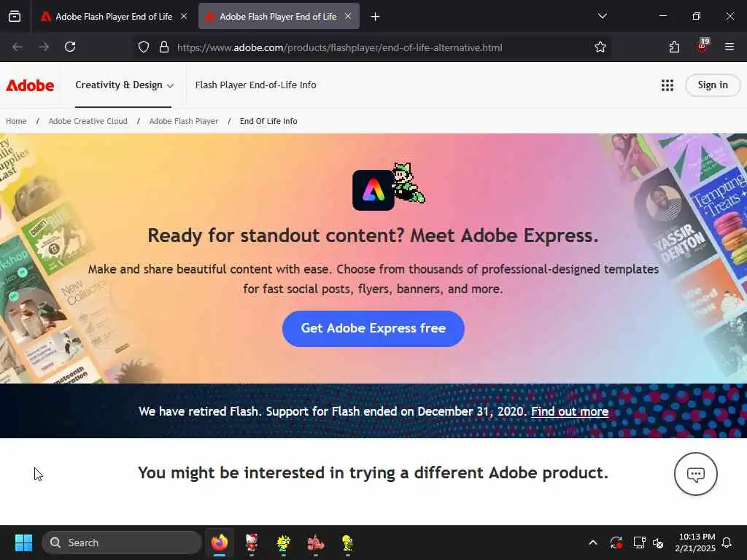Go to Adobe Flash Player breadcrumb
Screen dimensions: 747x560
[x=183, y=121]
